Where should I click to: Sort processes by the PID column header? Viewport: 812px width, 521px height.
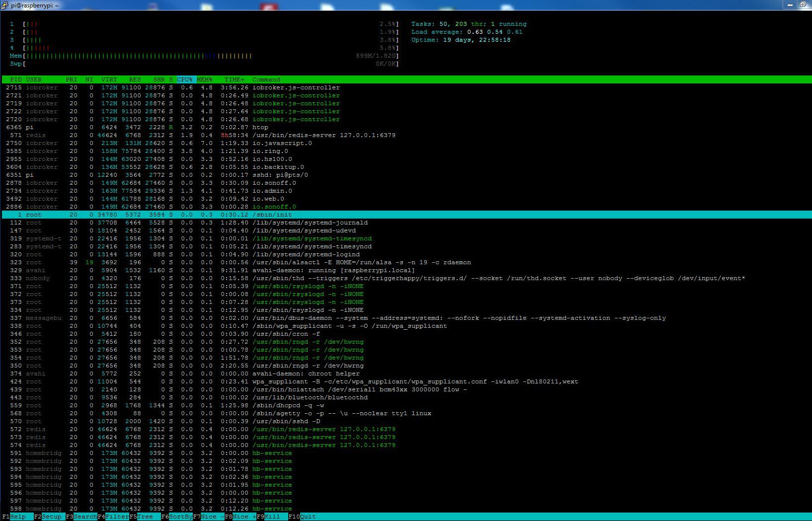tap(16, 79)
